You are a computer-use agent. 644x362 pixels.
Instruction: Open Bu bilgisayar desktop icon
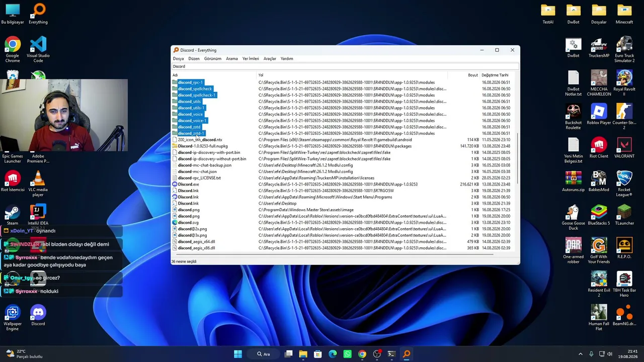[x=13, y=14]
